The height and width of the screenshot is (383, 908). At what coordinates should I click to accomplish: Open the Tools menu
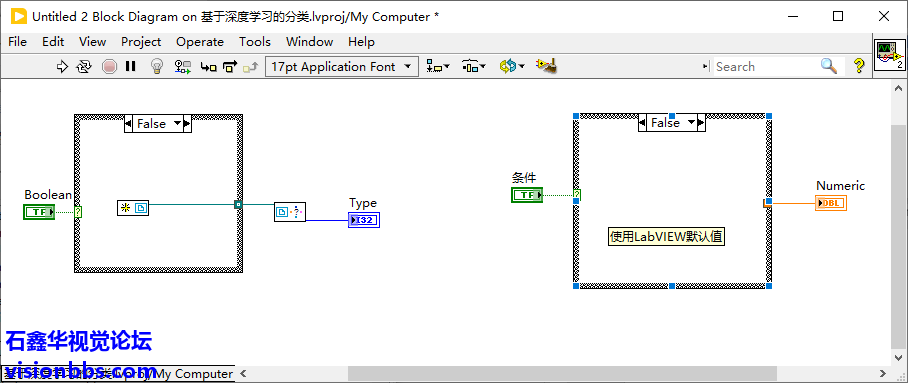255,42
